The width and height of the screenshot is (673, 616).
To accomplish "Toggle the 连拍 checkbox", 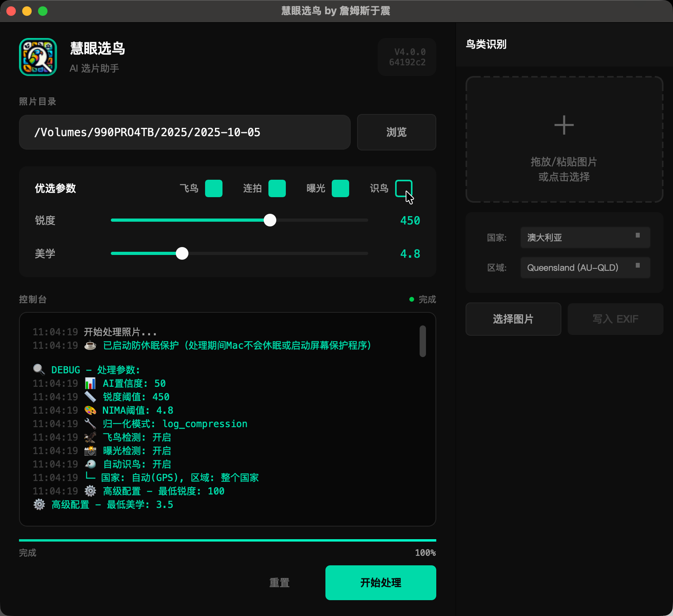I will 277,189.
